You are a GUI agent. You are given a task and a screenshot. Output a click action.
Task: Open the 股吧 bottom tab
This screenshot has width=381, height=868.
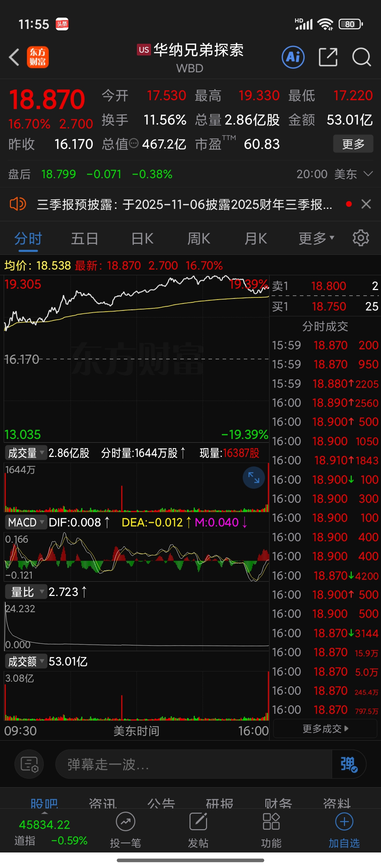tap(44, 803)
